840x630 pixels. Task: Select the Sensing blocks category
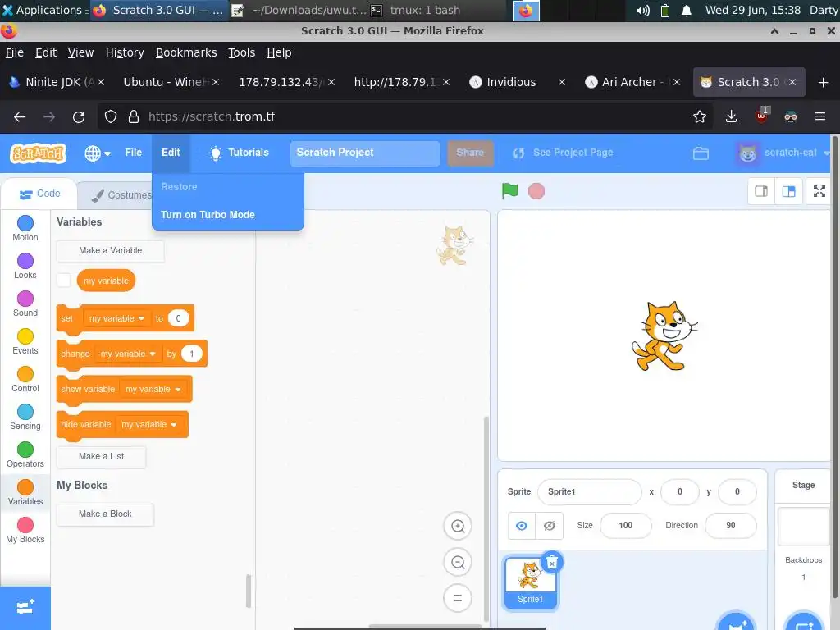25,418
